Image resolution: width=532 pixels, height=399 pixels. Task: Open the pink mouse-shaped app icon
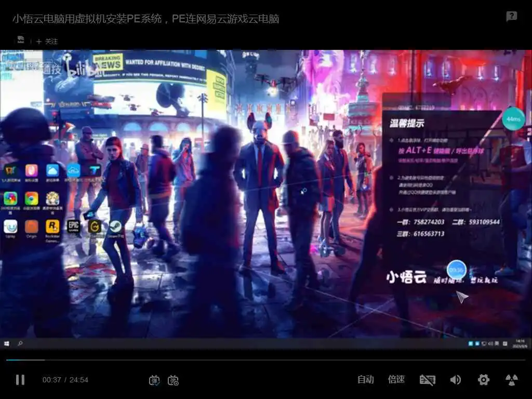(32, 170)
